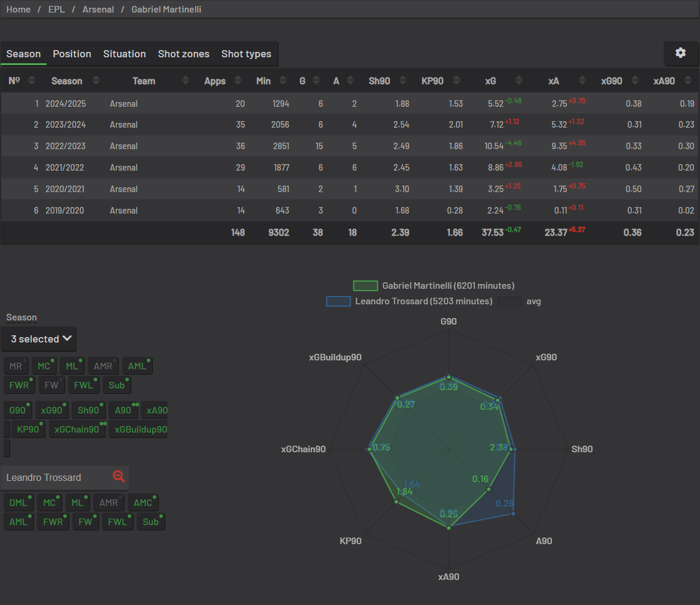Toggle Sub filter for Martinelli
The height and width of the screenshot is (605, 700).
(117, 385)
